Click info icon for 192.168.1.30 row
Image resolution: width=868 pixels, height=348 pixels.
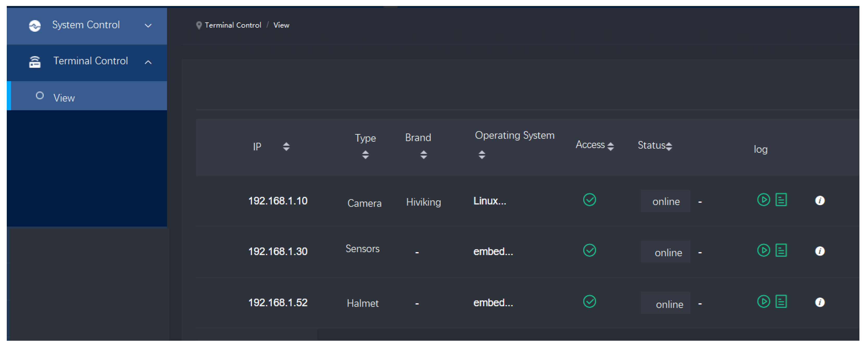tap(820, 251)
